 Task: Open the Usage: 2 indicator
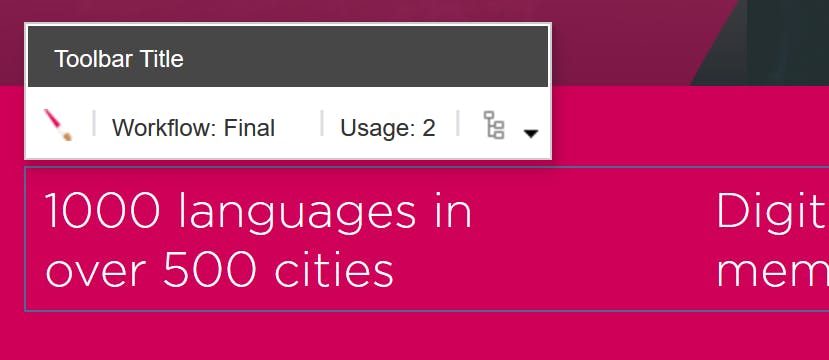(x=388, y=128)
